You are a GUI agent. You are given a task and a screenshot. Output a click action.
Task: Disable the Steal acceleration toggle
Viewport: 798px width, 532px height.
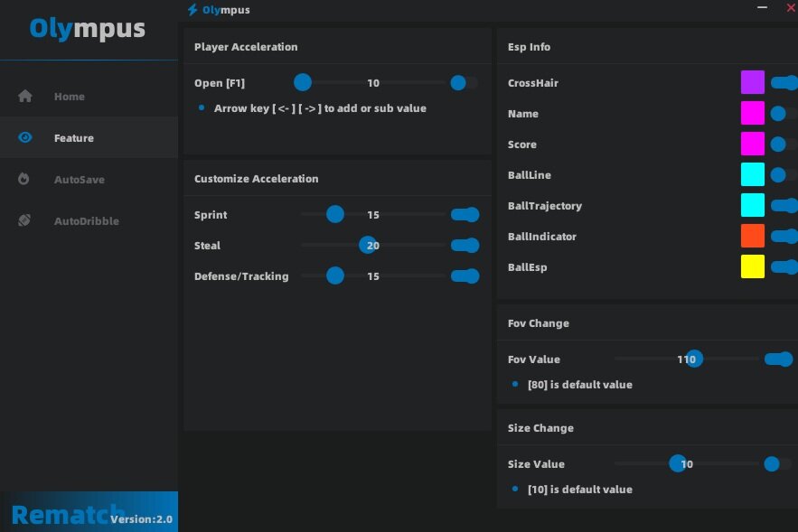[465, 245]
